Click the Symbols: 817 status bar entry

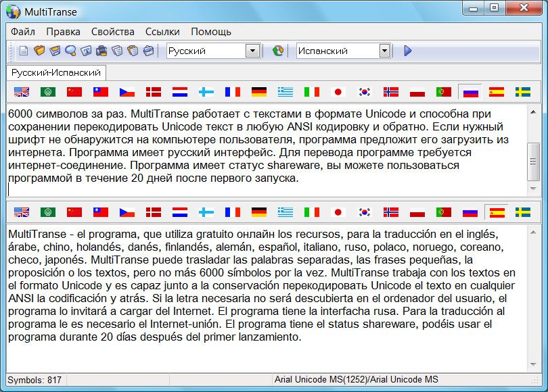pyautogui.click(x=35, y=380)
